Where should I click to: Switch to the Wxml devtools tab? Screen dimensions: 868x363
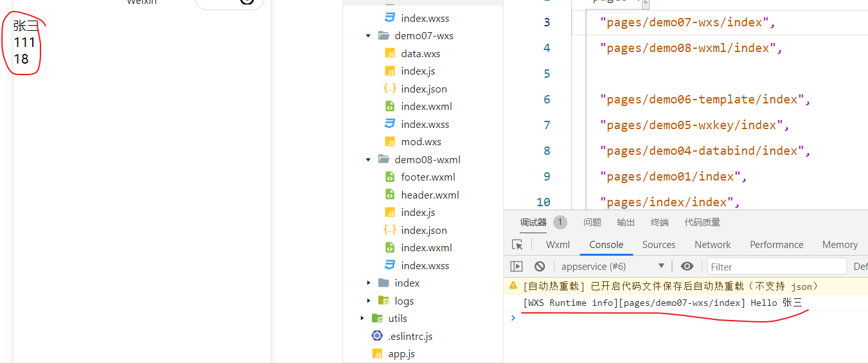(x=558, y=245)
